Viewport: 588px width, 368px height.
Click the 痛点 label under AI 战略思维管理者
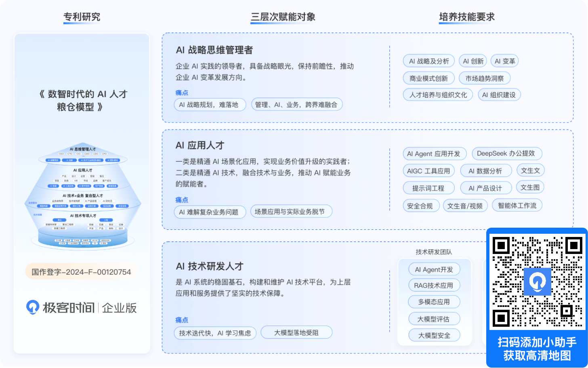tap(182, 93)
